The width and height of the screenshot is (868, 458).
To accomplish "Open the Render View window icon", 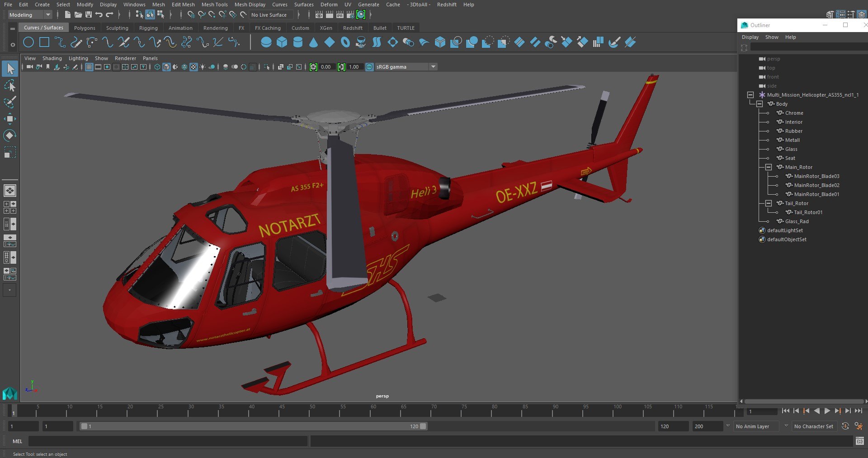I will pos(319,15).
